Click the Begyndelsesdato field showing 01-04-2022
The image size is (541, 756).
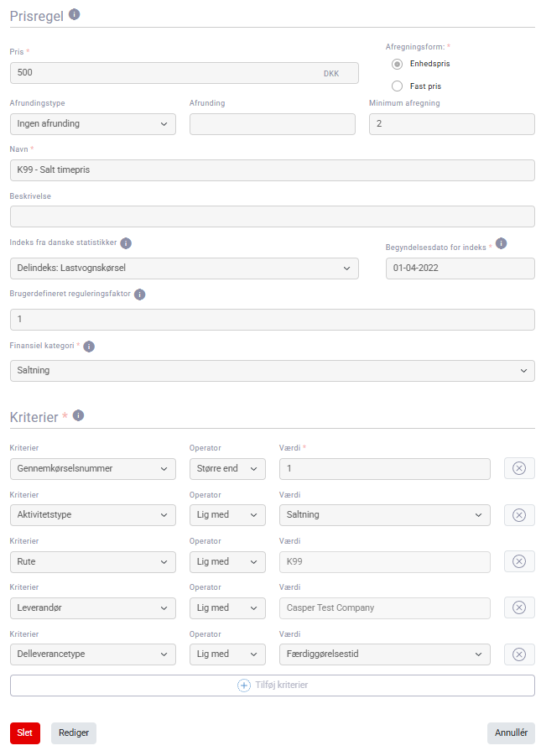(460, 268)
